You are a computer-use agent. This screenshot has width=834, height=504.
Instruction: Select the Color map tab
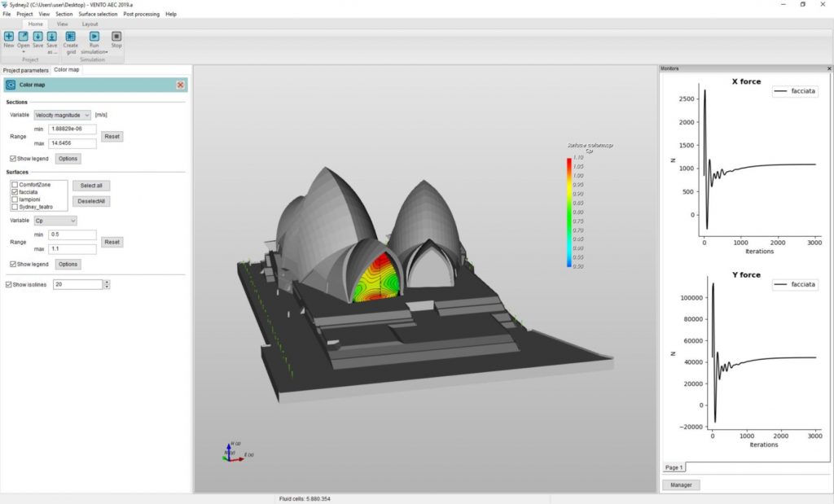[67, 70]
